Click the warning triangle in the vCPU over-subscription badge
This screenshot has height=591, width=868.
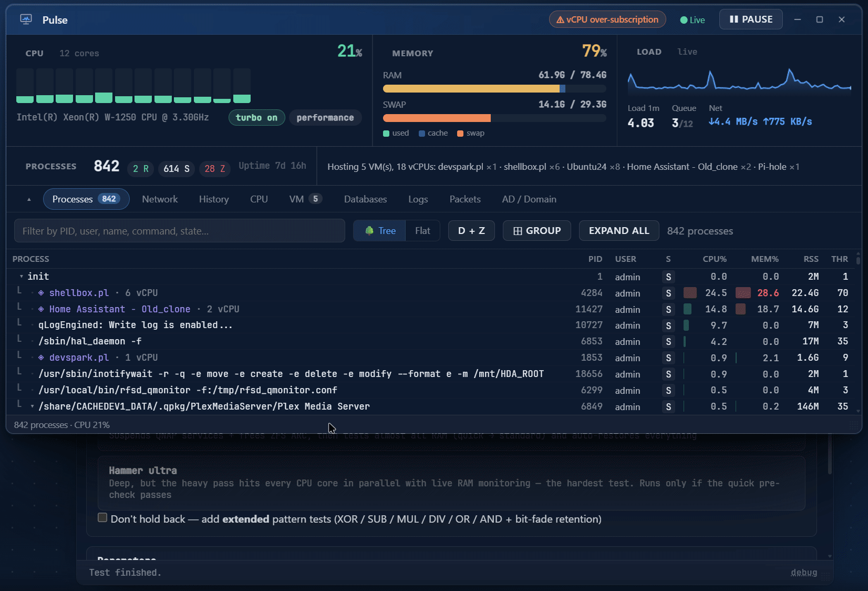pyautogui.click(x=560, y=20)
